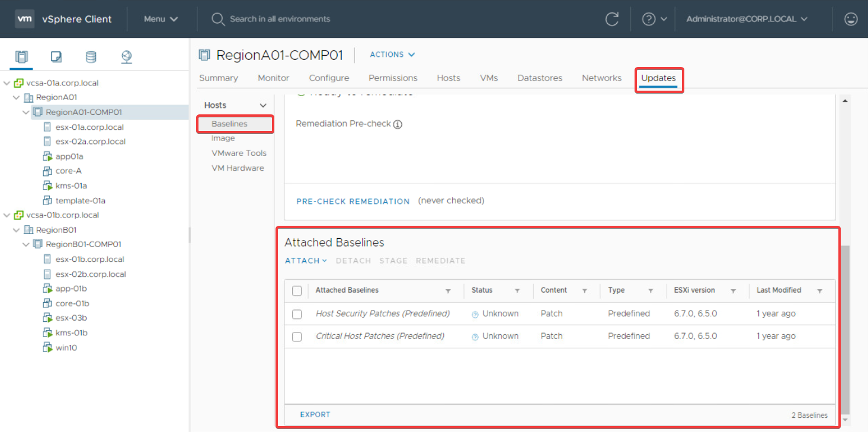
Task: Click the smiley feedback icon
Action: [851, 19]
